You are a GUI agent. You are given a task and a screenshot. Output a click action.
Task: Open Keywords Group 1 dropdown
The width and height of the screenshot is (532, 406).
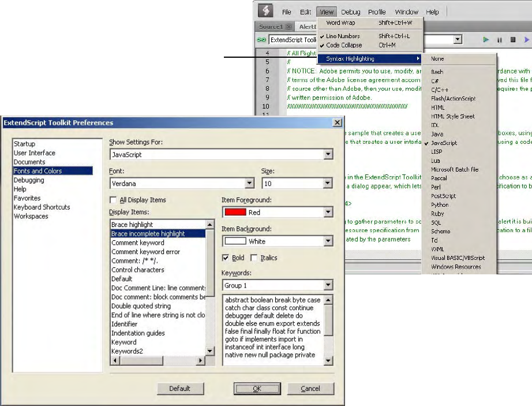click(328, 285)
